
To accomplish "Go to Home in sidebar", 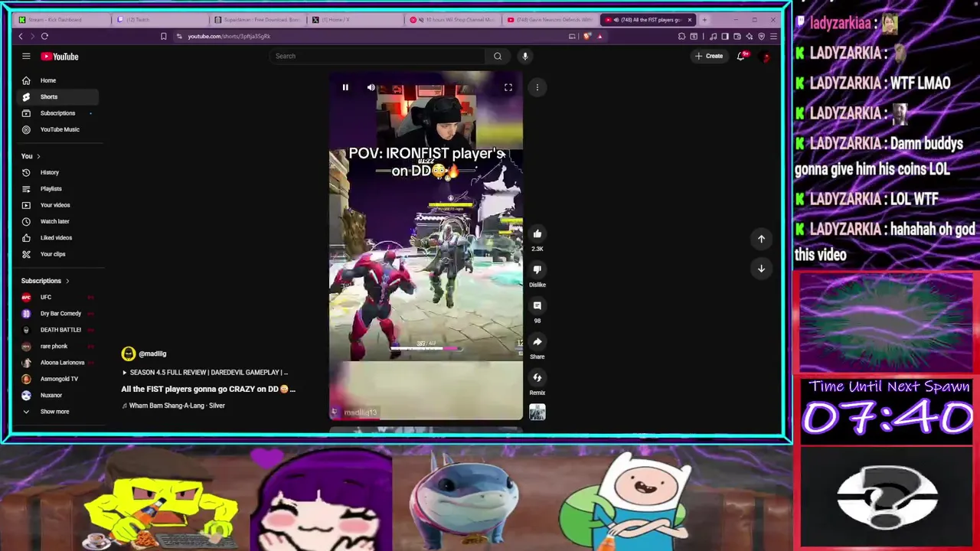I will pyautogui.click(x=57, y=80).
